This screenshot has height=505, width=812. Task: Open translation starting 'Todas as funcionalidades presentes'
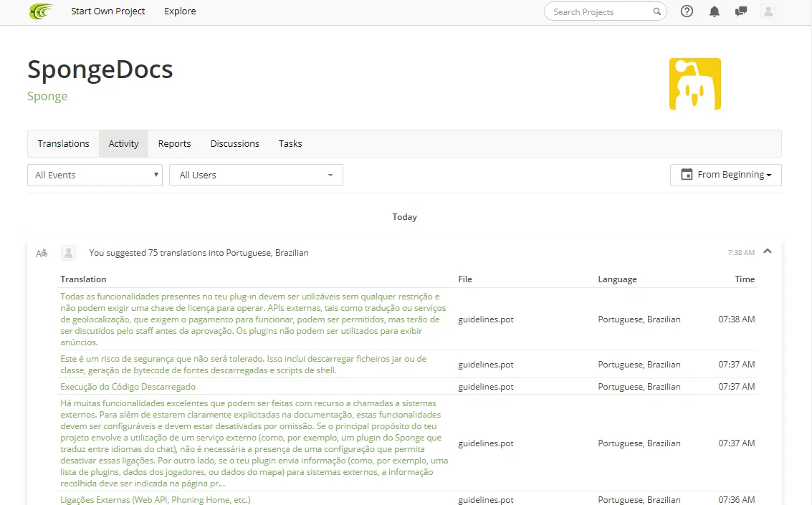click(253, 319)
